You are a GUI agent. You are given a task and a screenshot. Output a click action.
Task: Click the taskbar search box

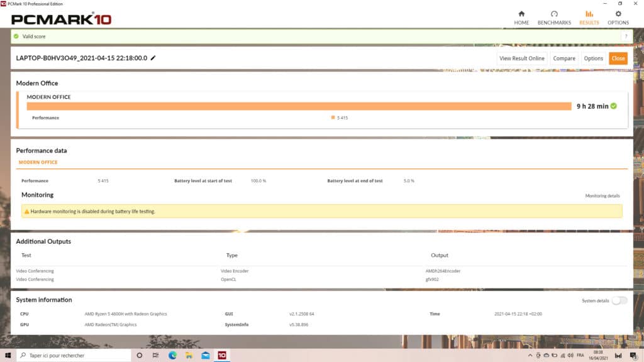74,355
